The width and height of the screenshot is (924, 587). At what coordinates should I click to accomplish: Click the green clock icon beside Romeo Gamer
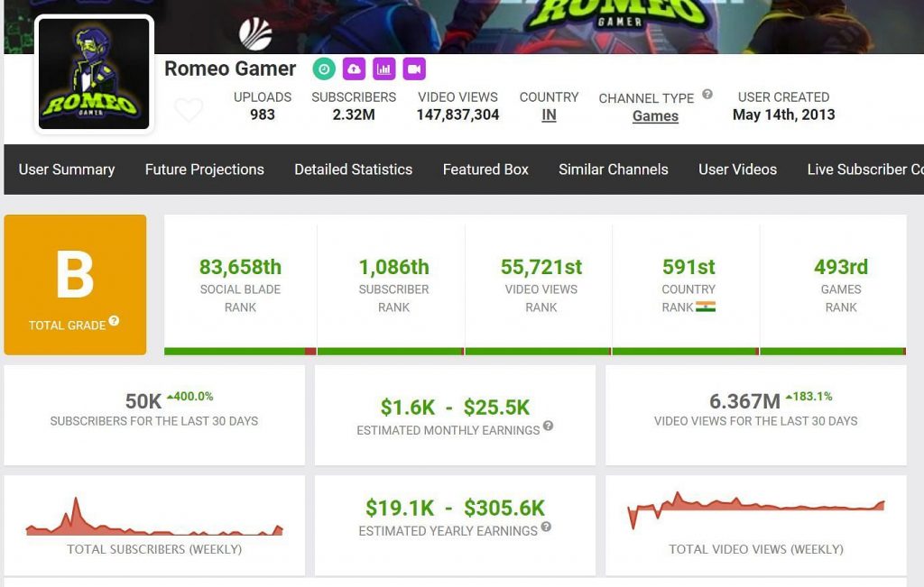coord(324,69)
